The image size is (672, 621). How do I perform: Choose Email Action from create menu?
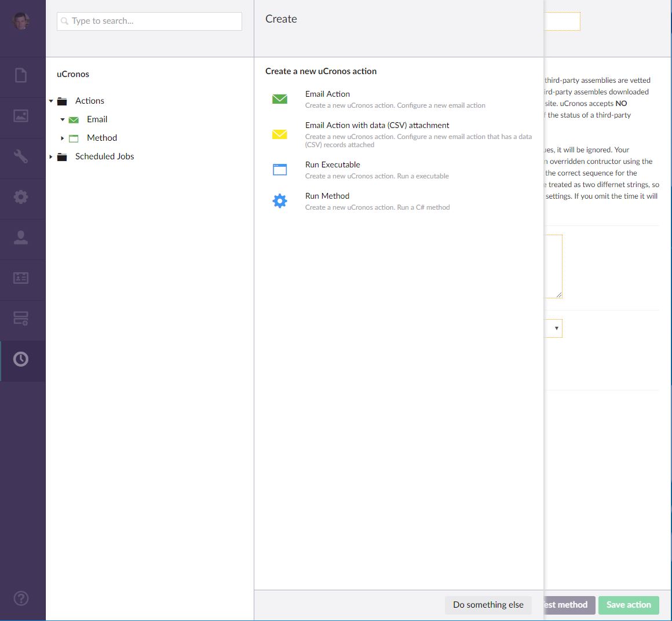point(327,94)
